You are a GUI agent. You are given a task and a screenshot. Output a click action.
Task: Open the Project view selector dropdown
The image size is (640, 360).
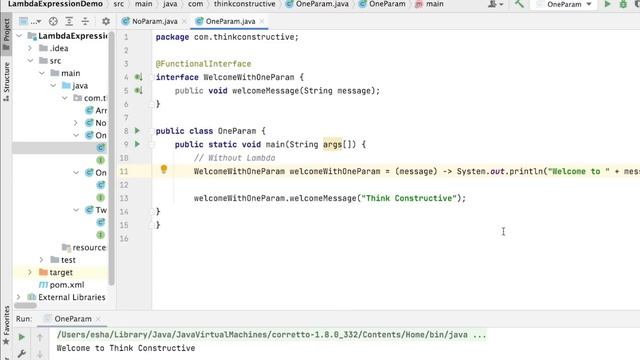pyautogui.click(x=30, y=21)
